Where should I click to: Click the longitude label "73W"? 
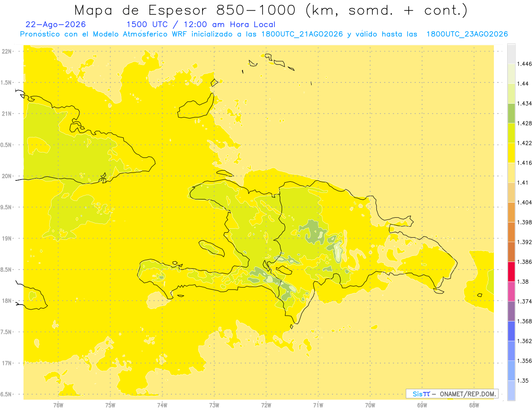click(214, 405)
